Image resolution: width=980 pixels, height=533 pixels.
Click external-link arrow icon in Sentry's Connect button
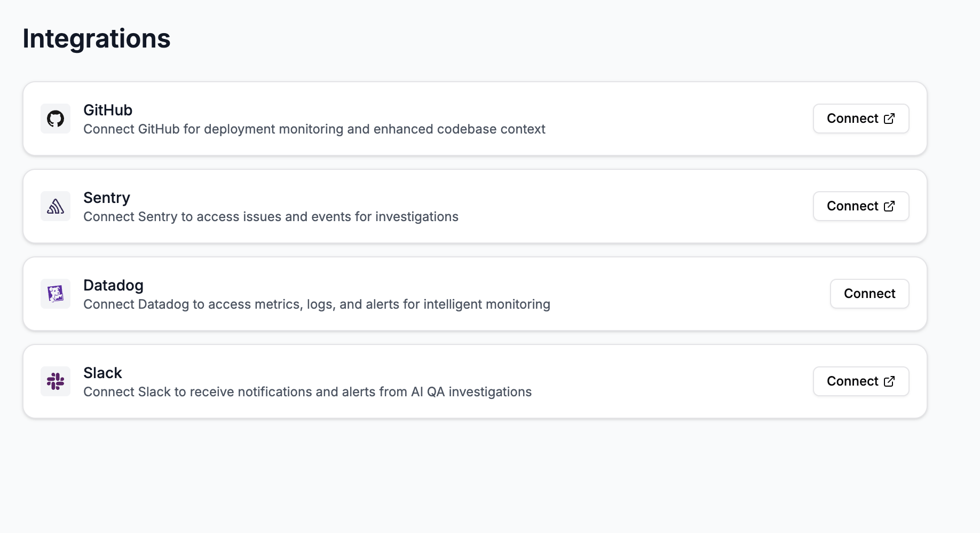[889, 206]
